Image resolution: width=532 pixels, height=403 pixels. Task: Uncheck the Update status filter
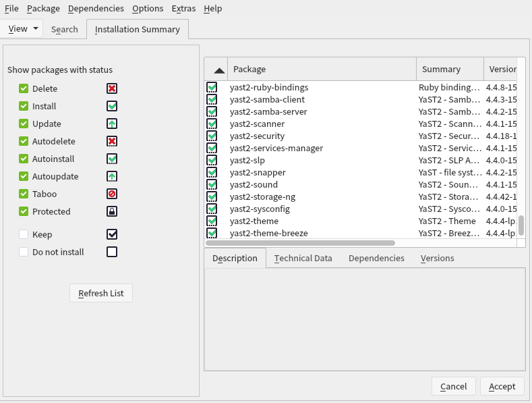[x=24, y=124]
